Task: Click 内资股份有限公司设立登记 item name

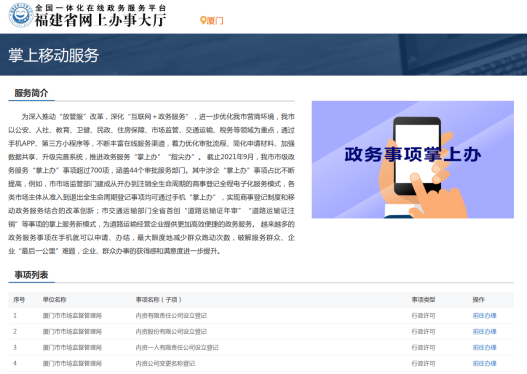Action: click(x=171, y=332)
